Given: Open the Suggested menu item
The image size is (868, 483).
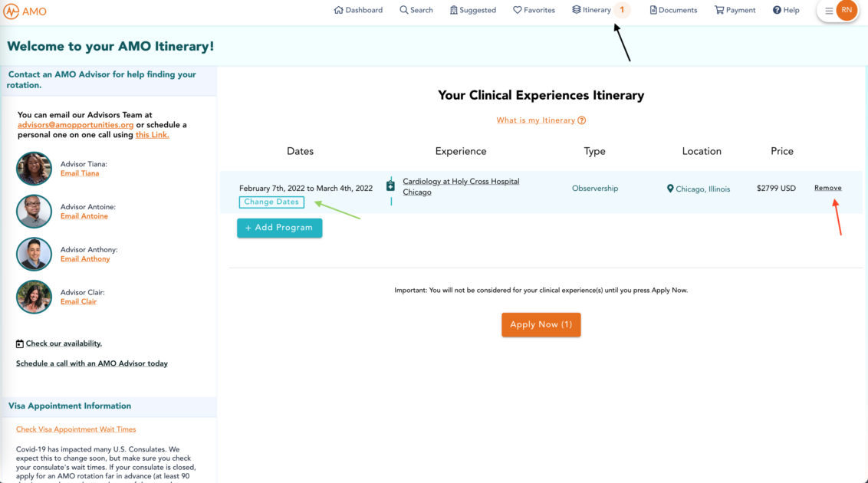Looking at the screenshot, I should pyautogui.click(x=473, y=10).
